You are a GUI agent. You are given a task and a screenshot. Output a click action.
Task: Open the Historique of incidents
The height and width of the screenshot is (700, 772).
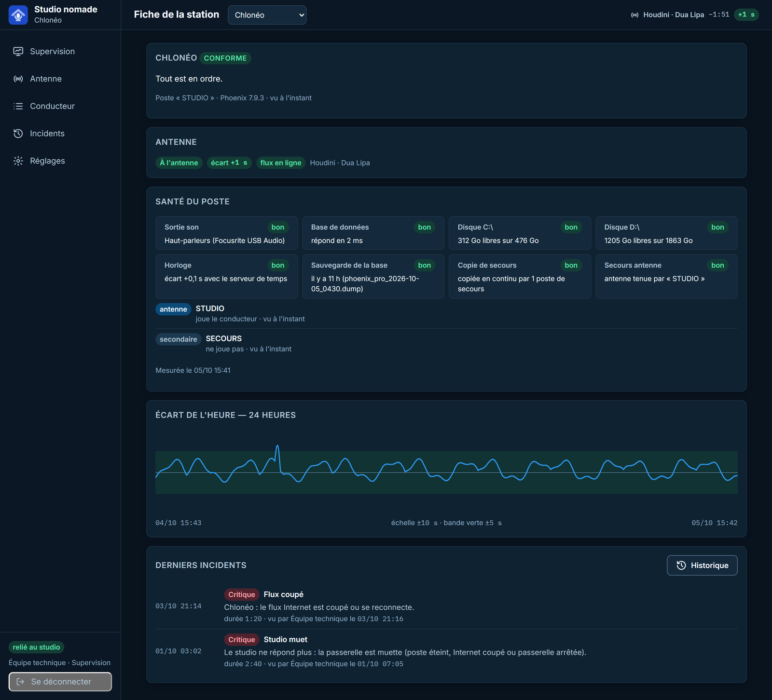(x=702, y=565)
